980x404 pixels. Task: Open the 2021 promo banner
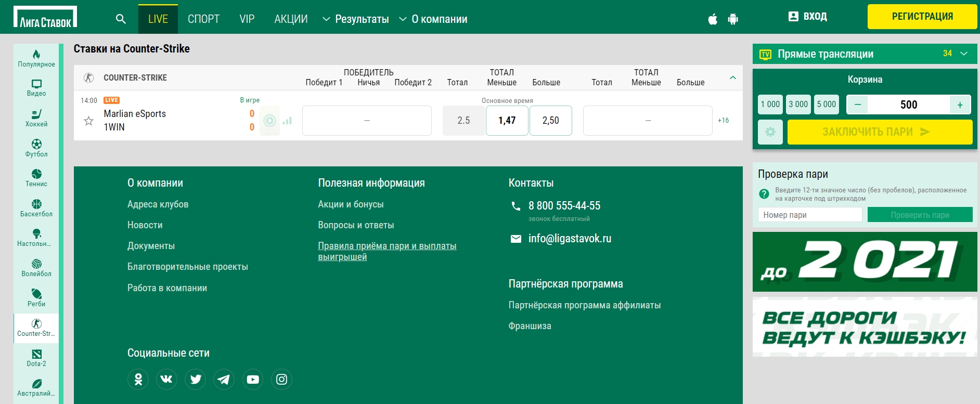point(865,262)
